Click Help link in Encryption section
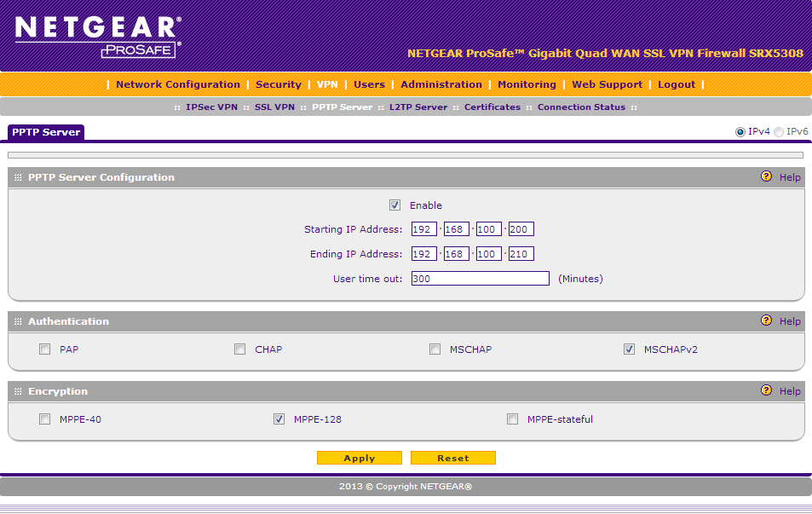This screenshot has height=514, width=812. (790, 391)
